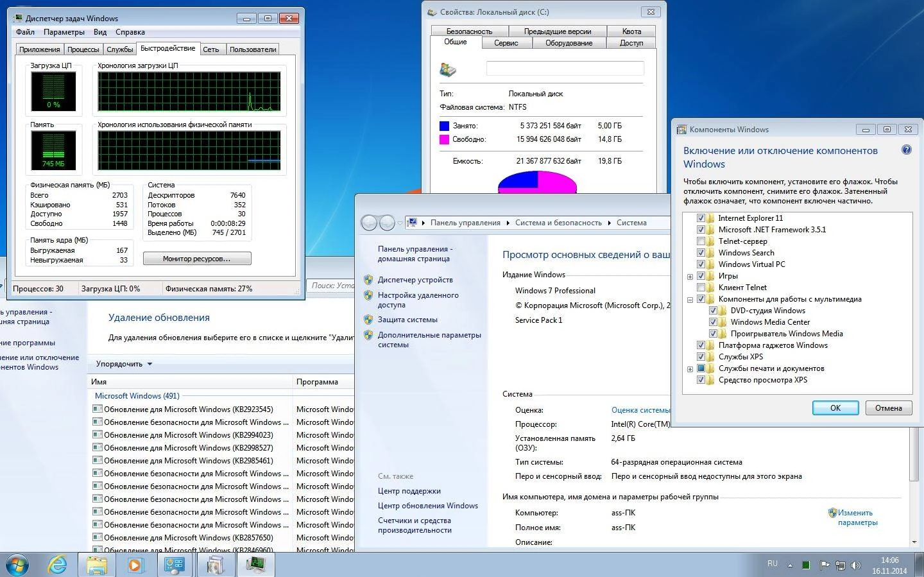Toggle Платформа гаджетов Windows checkbox
The height and width of the screenshot is (577, 924).
pos(701,345)
